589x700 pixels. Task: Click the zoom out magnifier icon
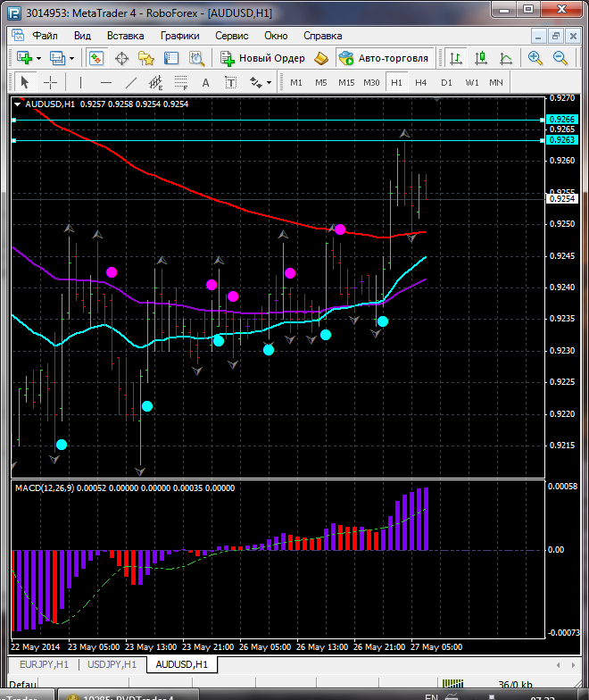560,58
